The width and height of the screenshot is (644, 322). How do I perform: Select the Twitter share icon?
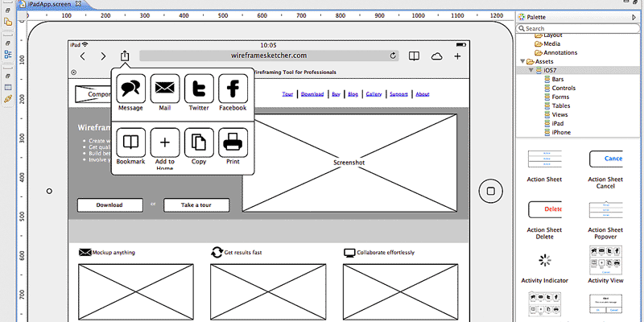pyautogui.click(x=199, y=89)
